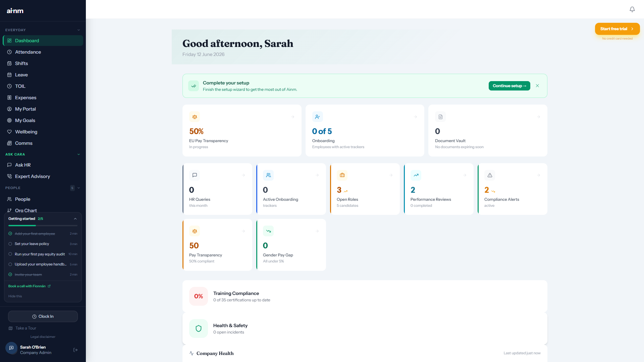Click the Ainm logo
This screenshot has width=644, height=362.
[x=15, y=11]
